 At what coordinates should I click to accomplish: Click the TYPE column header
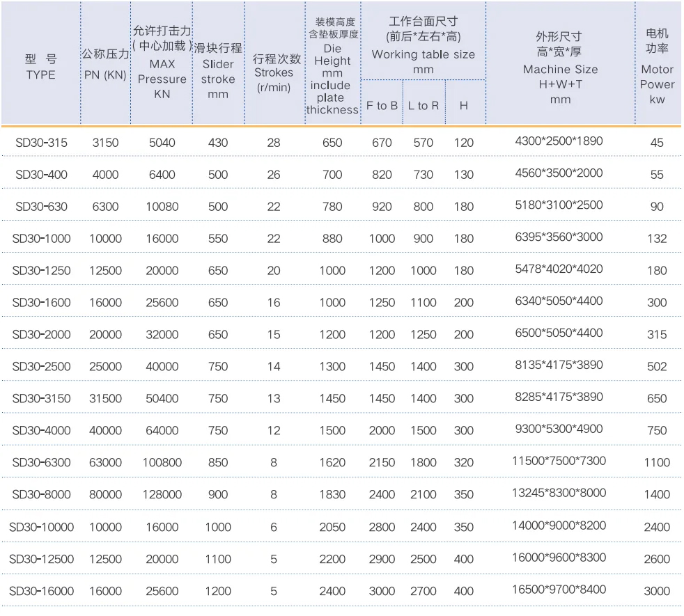click(x=40, y=68)
